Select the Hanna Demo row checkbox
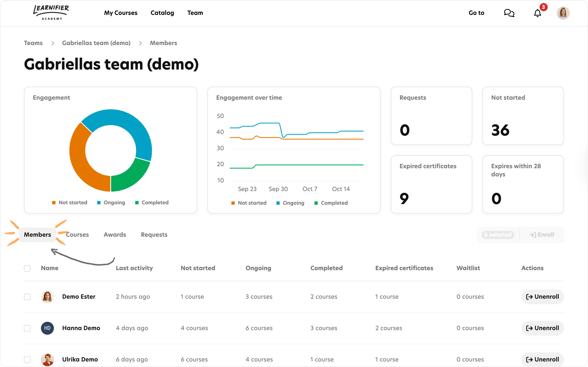The image size is (588, 367). (27, 328)
